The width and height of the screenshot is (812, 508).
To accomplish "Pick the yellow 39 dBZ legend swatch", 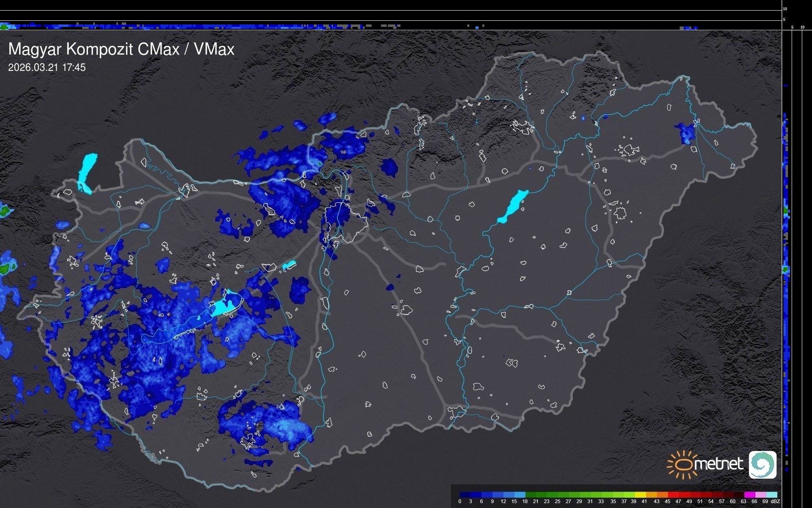I will (x=640, y=495).
